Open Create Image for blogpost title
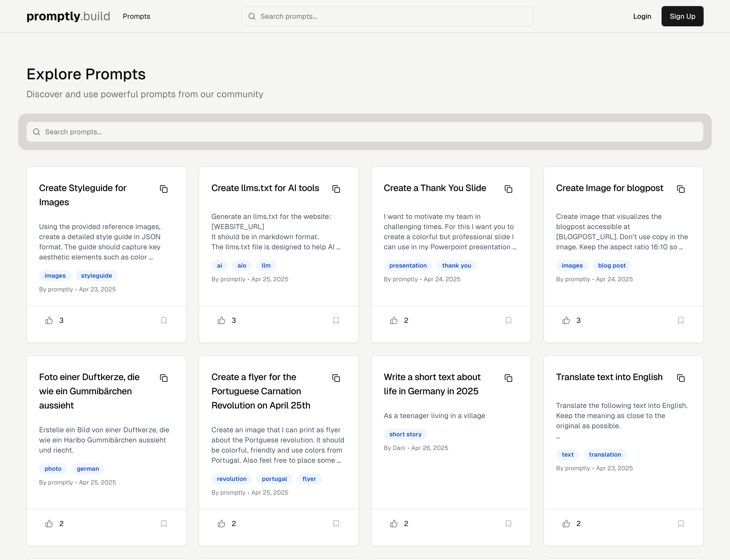 point(610,188)
